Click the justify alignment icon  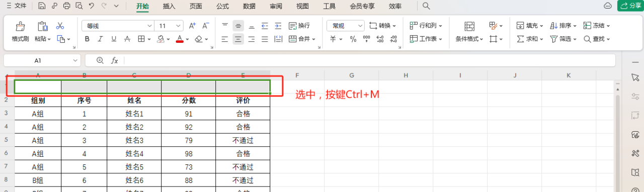[265, 39]
